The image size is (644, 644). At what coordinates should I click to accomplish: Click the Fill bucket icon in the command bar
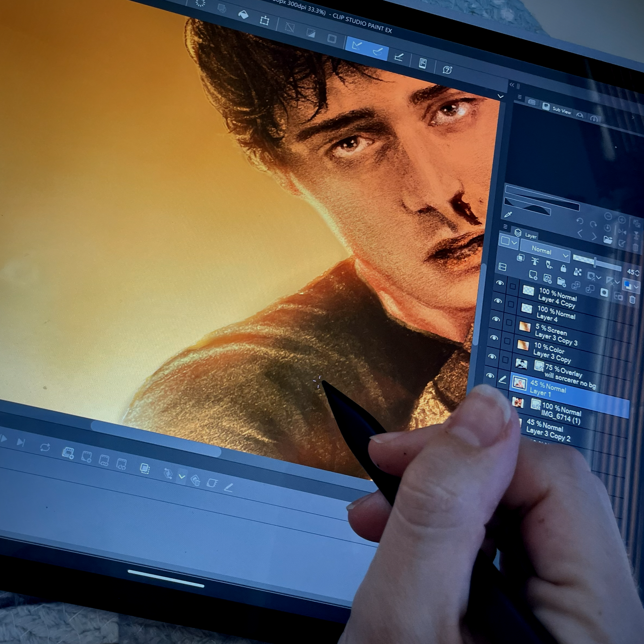243,15
